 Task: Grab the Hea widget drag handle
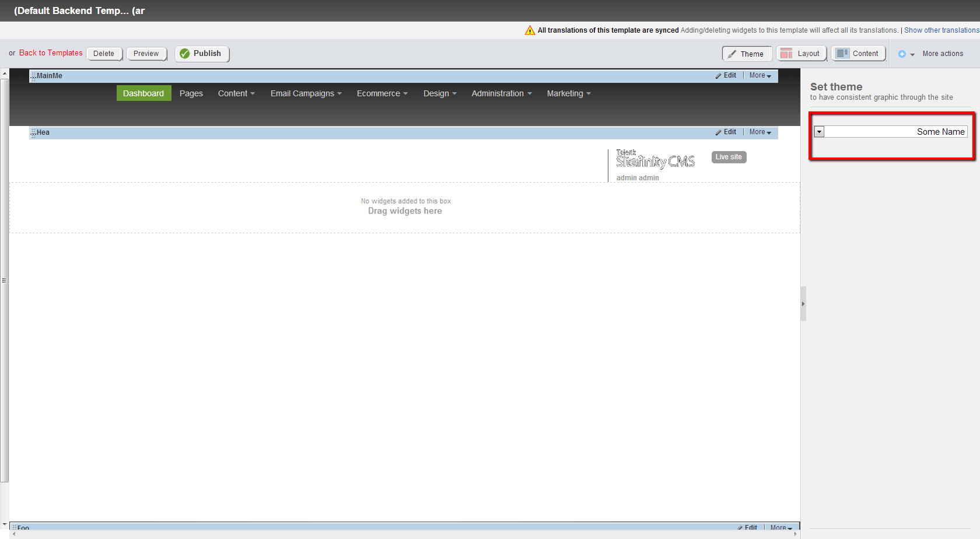click(33, 133)
